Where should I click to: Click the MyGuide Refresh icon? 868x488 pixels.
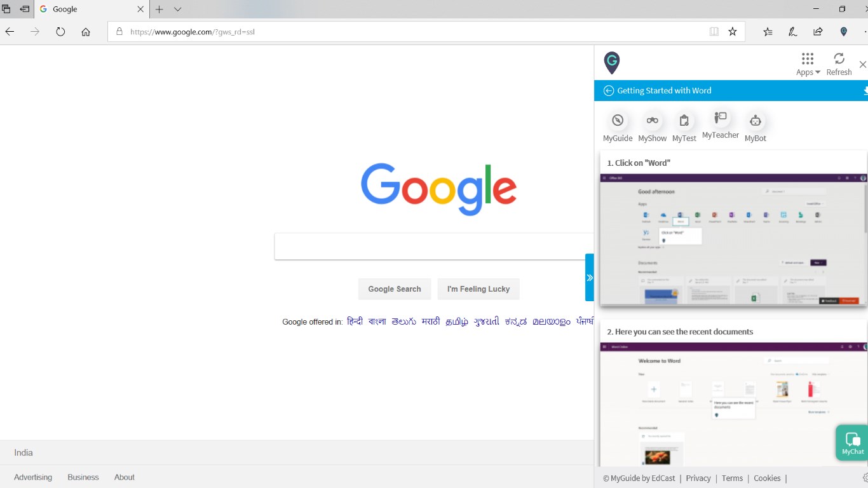pyautogui.click(x=839, y=64)
